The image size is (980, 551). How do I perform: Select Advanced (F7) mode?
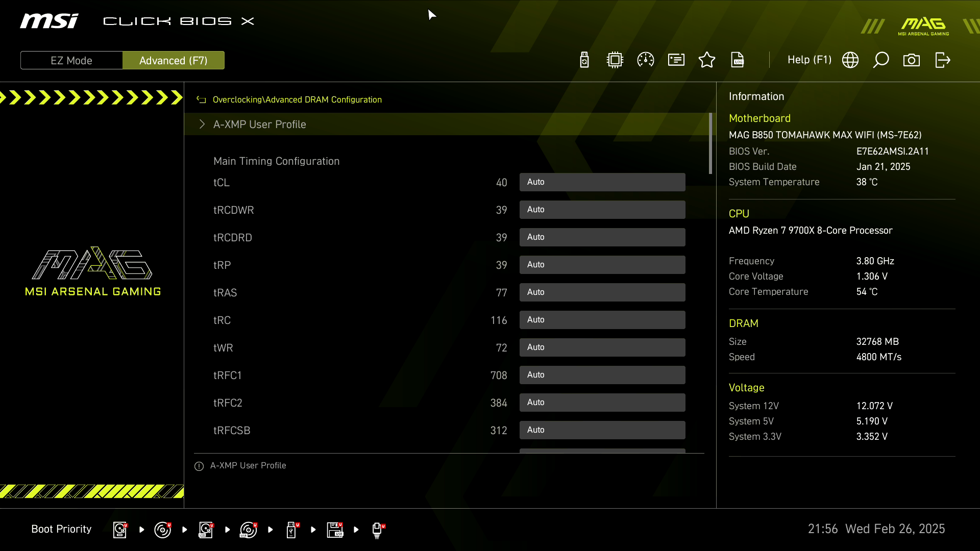[x=174, y=60]
